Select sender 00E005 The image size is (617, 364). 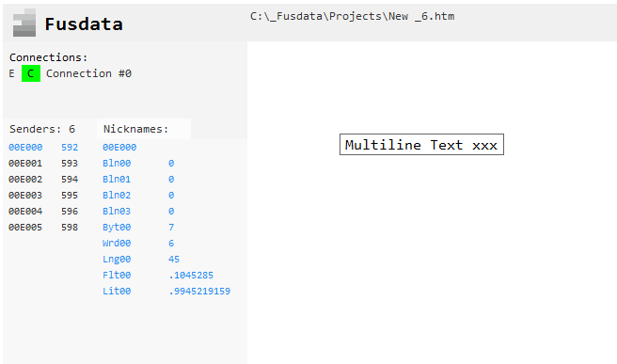25,228
